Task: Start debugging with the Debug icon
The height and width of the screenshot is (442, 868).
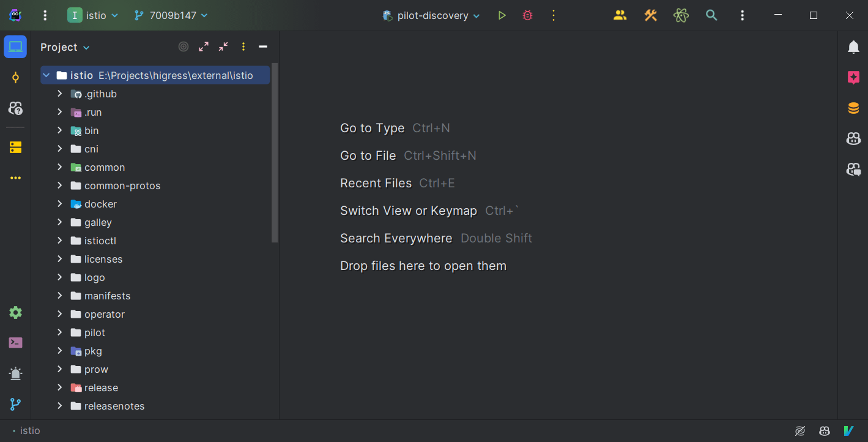Action: click(x=527, y=15)
